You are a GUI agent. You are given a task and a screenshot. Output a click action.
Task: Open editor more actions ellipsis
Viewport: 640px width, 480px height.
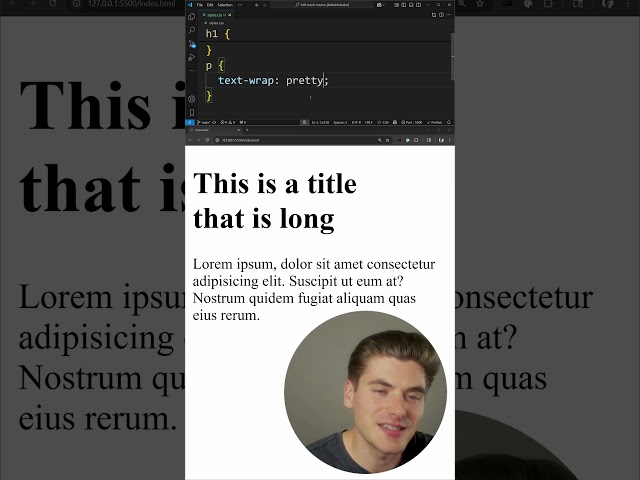[x=449, y=15]
